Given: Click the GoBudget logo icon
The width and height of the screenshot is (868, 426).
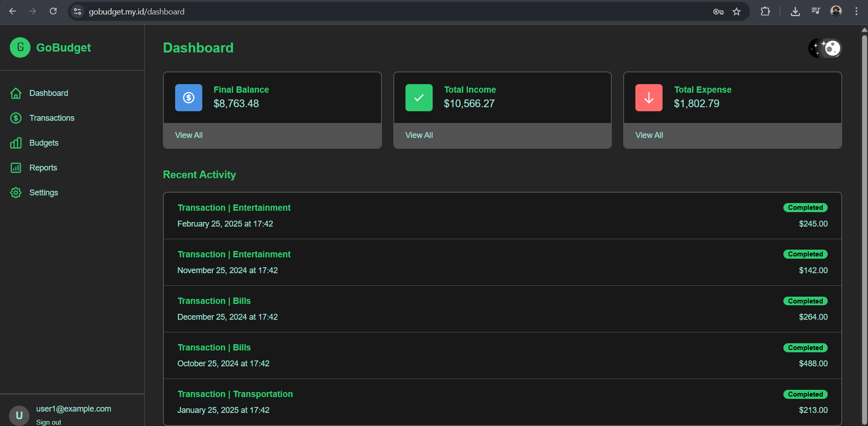Looking at the screenshot, I should pyautogui.click(x=20, y=47).
